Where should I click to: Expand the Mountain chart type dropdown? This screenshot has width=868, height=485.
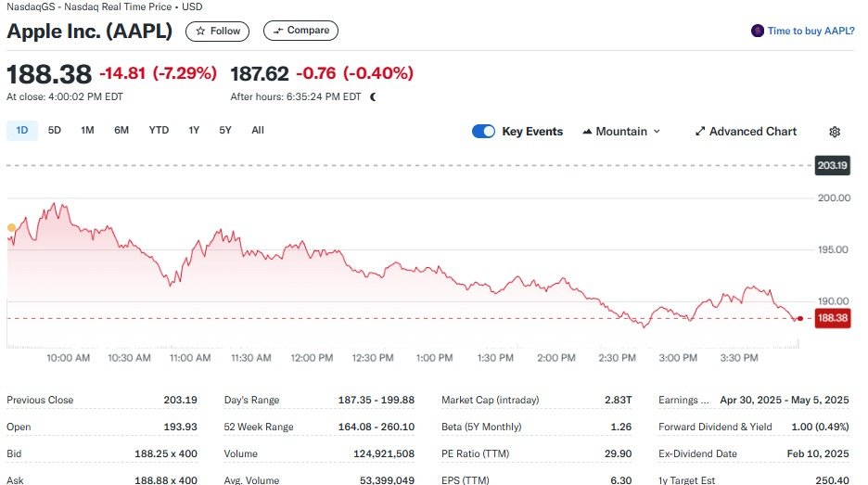621,132
